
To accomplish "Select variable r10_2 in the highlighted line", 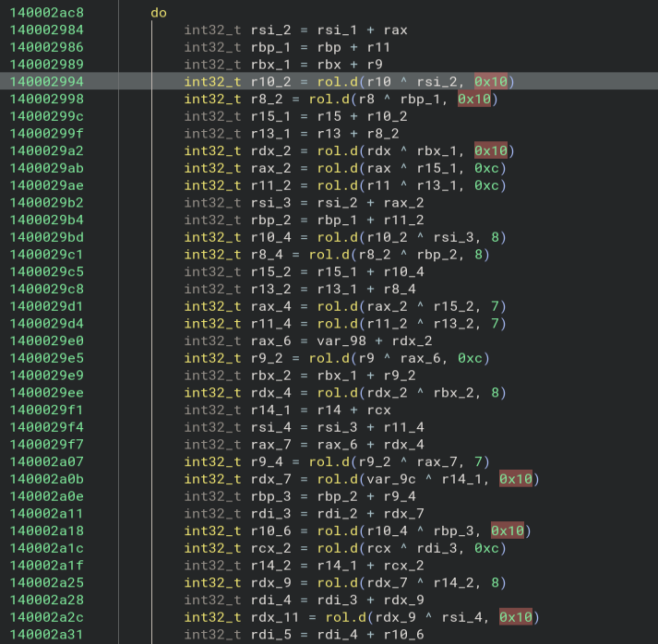I will [270, 81].
